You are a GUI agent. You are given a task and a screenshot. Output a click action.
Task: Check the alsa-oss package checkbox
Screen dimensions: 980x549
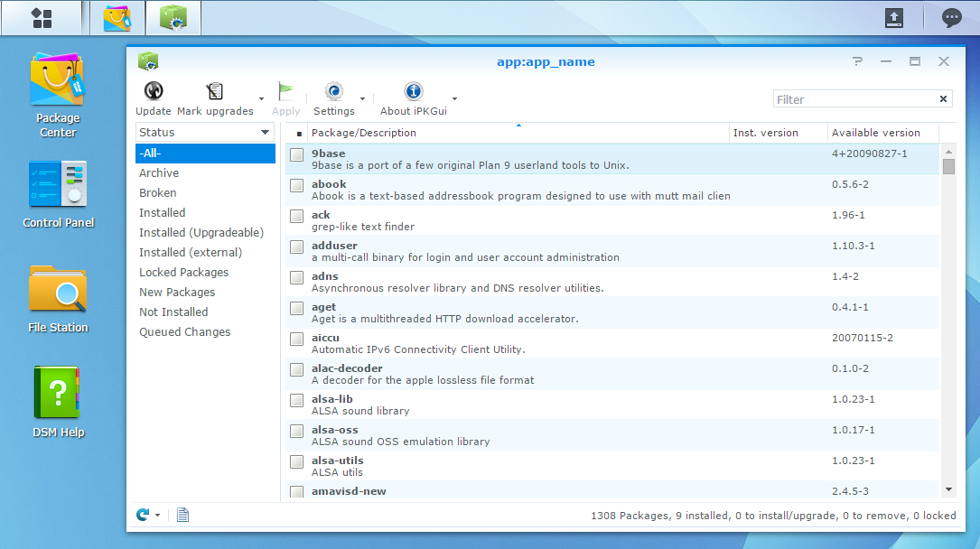[297, 431]
